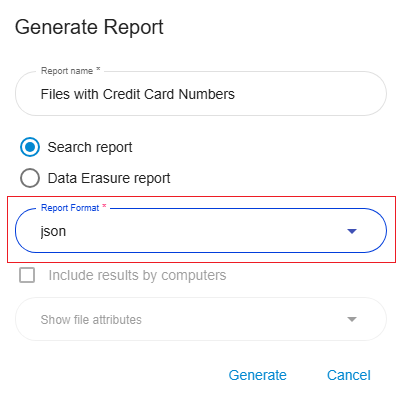The height and width of the screenshot is (401, 404).
Task: Cancel the Generate Report dialog
Action: pos(349,375)
